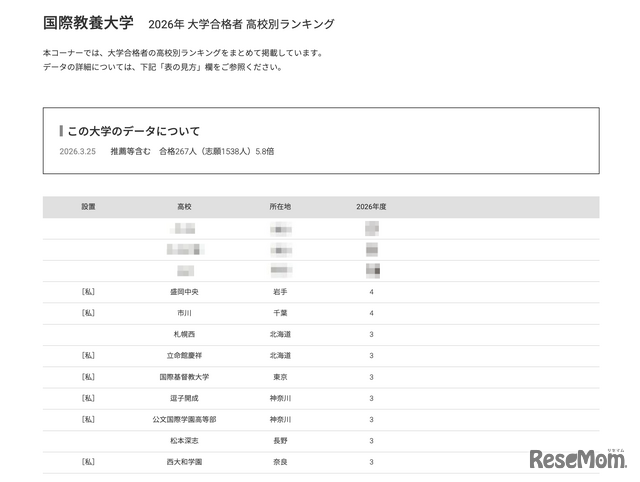Screen dimensions: 640x482
Task: Click the count 3 for 松本深志
Action: pyautogui.click(x=371, y=440)
